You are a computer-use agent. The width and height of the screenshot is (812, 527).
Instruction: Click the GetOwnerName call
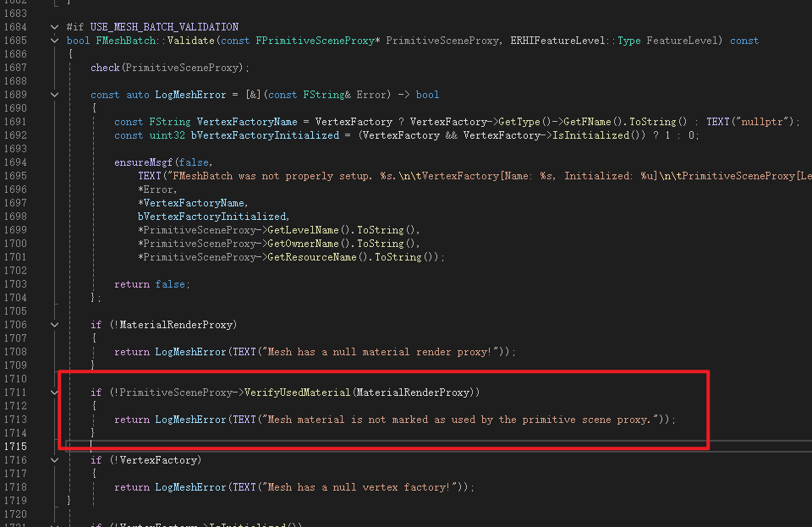coord(303,244)
